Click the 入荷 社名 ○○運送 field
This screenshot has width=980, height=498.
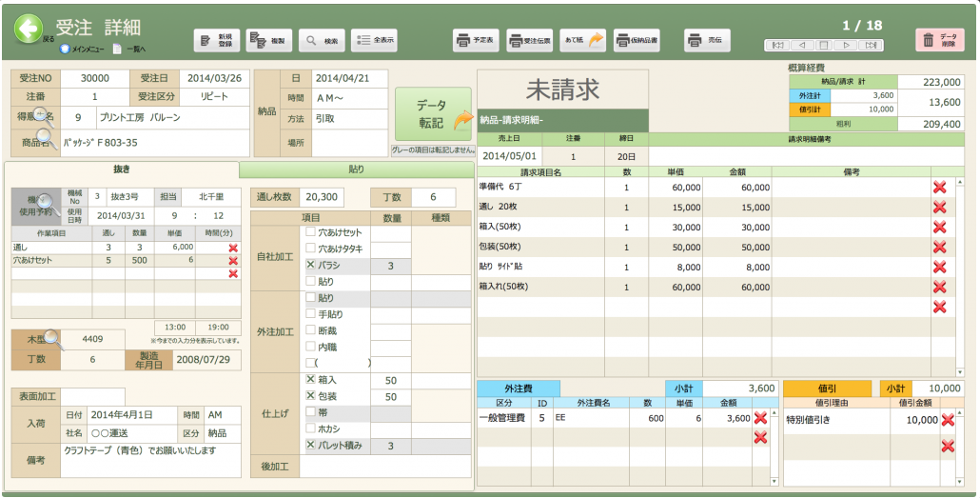(130, 433)
